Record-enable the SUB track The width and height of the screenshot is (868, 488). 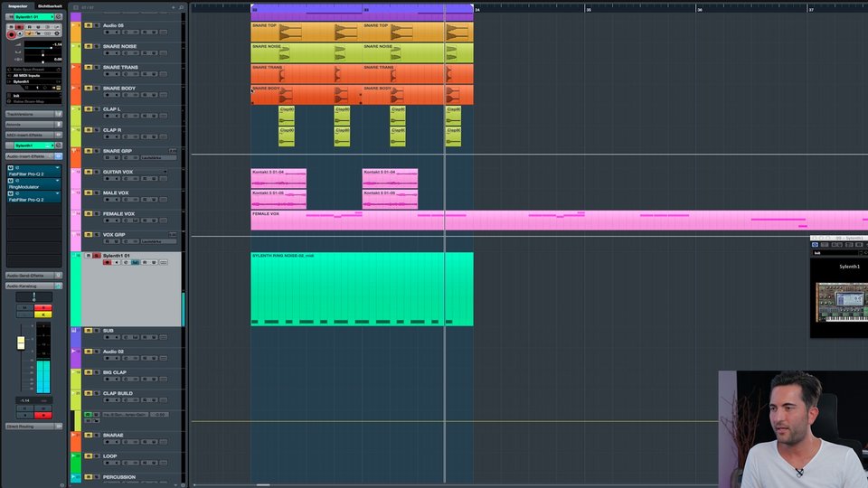click(108, 337)
